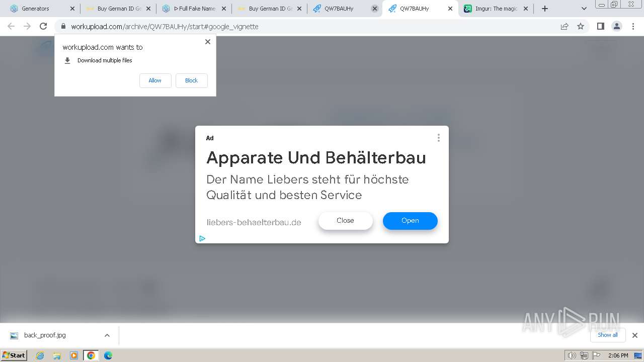Open the liebers-behaelterbau.de ad
This screenshot has width=644, height=362.
(x=410, y=221)
